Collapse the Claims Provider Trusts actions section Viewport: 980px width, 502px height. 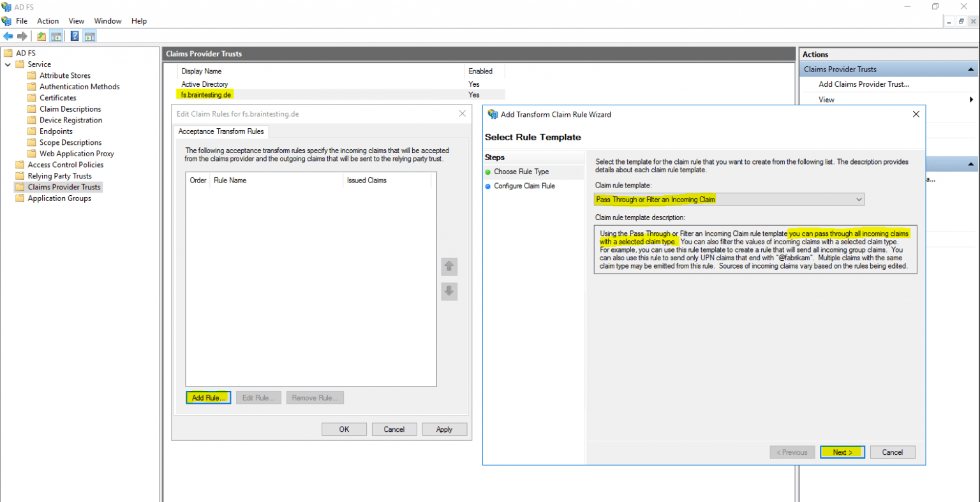click(971, 70)
